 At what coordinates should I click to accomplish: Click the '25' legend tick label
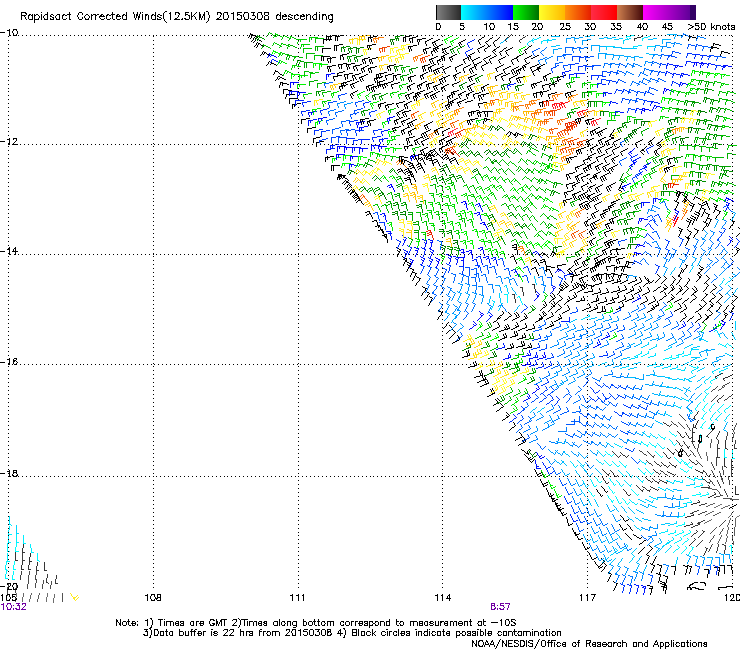565,27
